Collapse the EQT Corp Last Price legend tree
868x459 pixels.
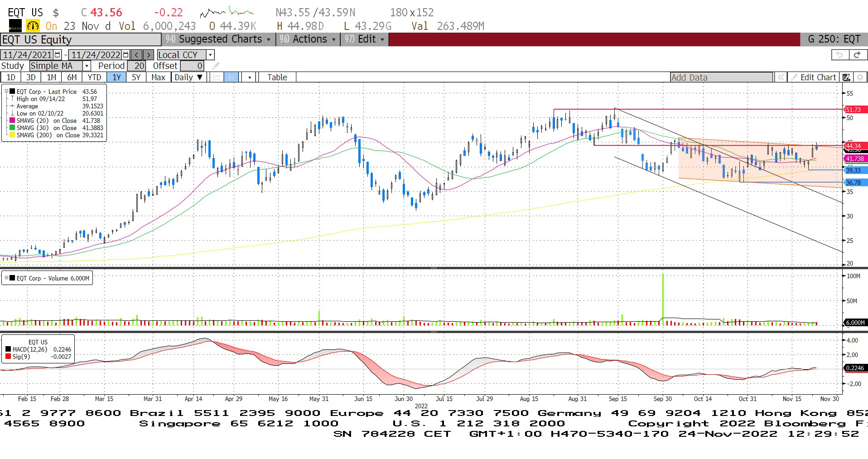pos(6,91)
